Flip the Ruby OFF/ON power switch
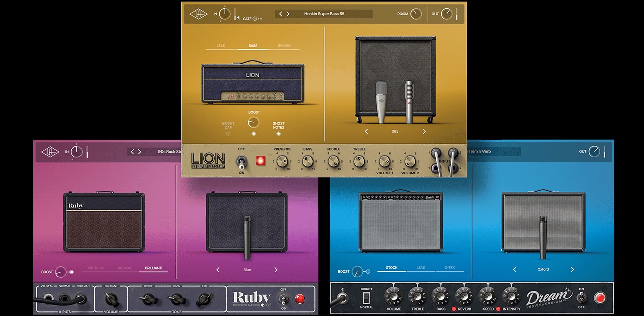644x316 pixels. [x=284, y=299]
